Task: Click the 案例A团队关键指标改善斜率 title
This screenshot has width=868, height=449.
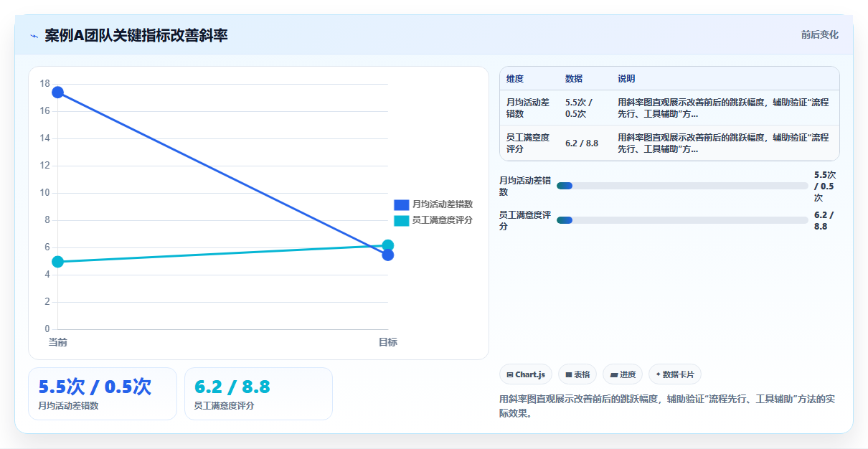Action: (x=136, y=35)
